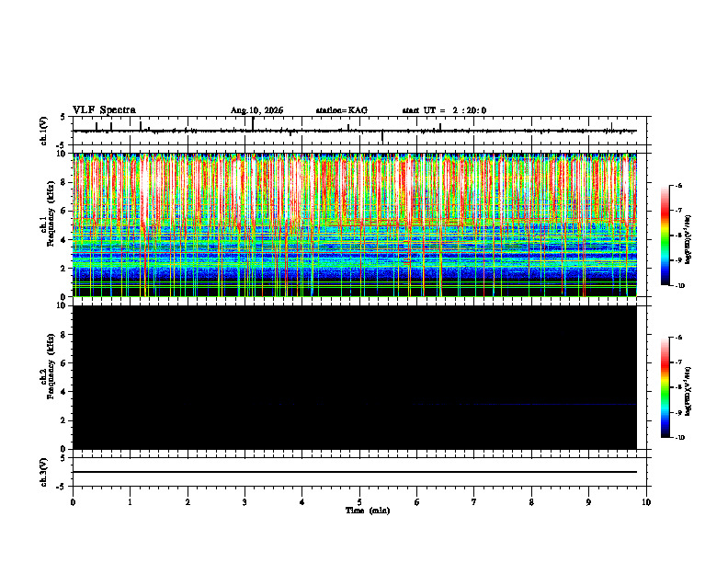Click the ch.2 spectrogram color scale bar
Viewport: 728px width, 563px height.
(x=665, y=387)
